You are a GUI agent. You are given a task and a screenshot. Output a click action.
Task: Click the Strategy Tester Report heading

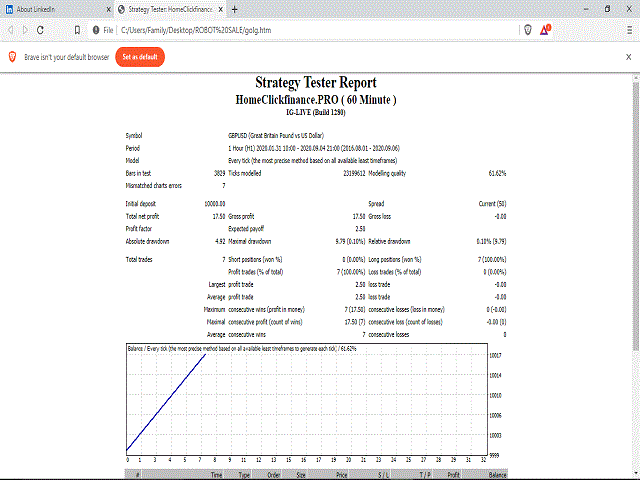click(x=316, y=82)
